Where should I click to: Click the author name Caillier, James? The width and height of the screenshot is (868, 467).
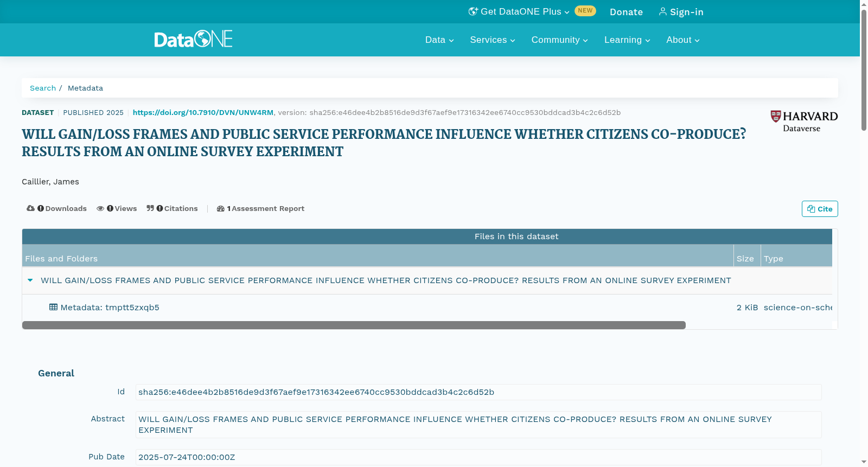[50, 182]
